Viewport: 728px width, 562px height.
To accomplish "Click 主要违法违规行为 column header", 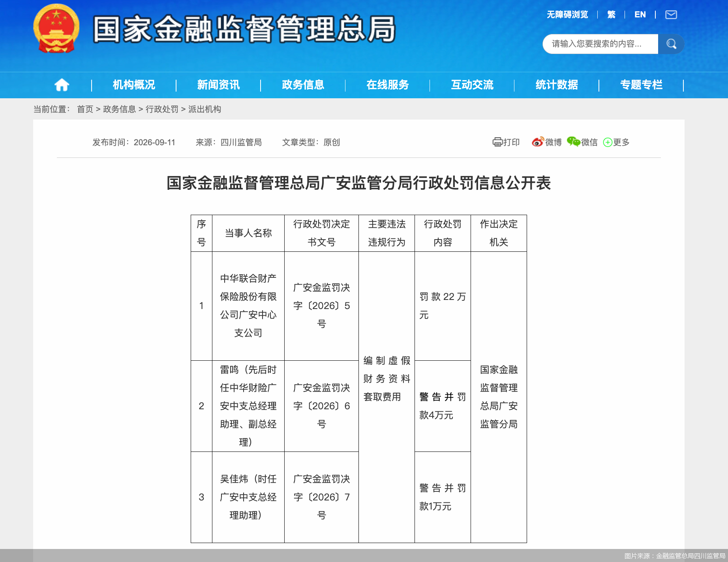I will [x=387, y=233].
